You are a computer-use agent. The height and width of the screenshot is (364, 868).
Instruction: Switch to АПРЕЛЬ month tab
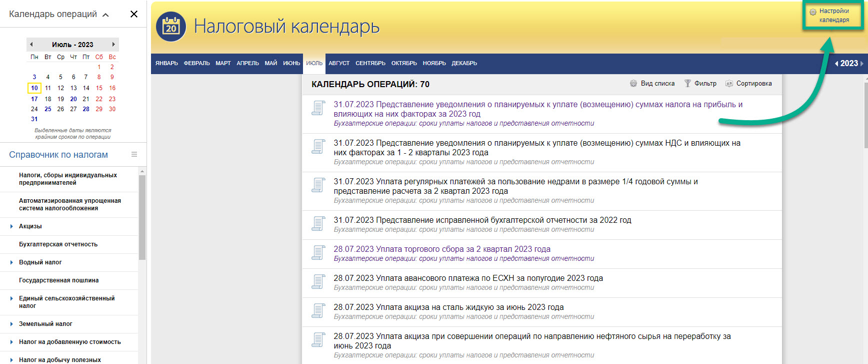coord(247,64)
